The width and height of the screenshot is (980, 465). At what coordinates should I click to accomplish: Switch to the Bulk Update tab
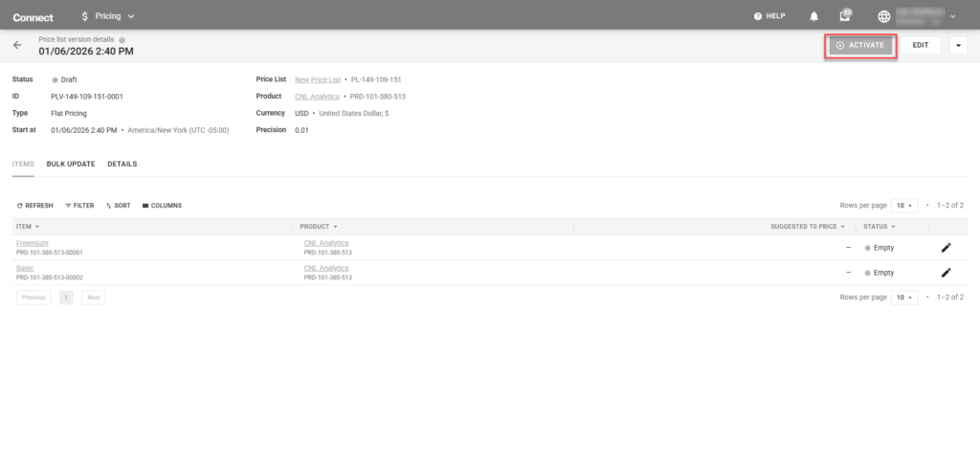coord(71,165)
